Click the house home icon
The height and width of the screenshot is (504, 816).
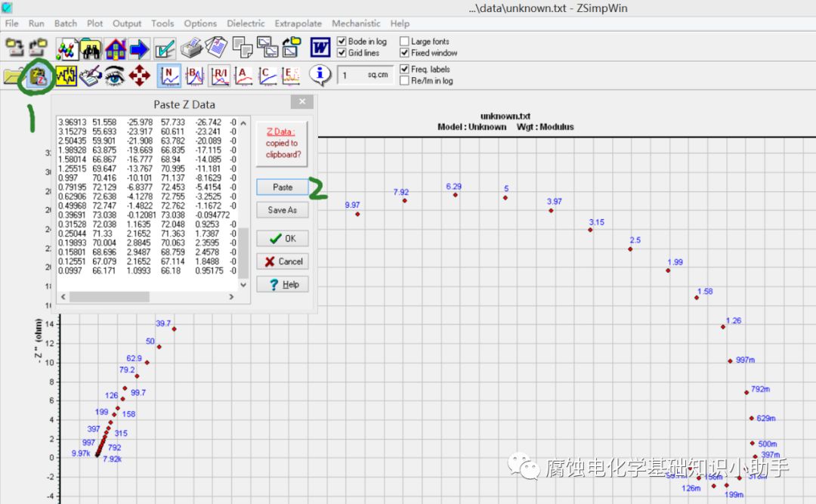point(115,48)
